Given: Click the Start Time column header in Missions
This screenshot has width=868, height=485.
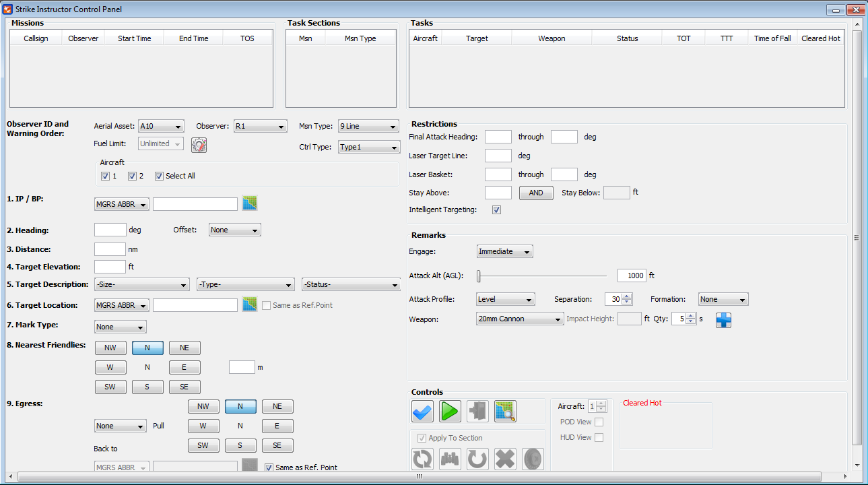Looking at the screenshot, I should 135,38.
